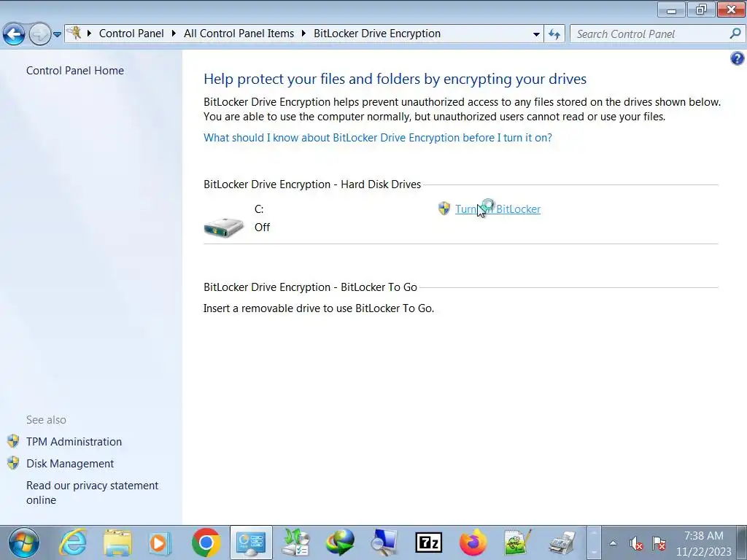This screenshot has height=560, width=747.
Task: Open 'What should I know about BitLocker' link
Action: [378, 138]
